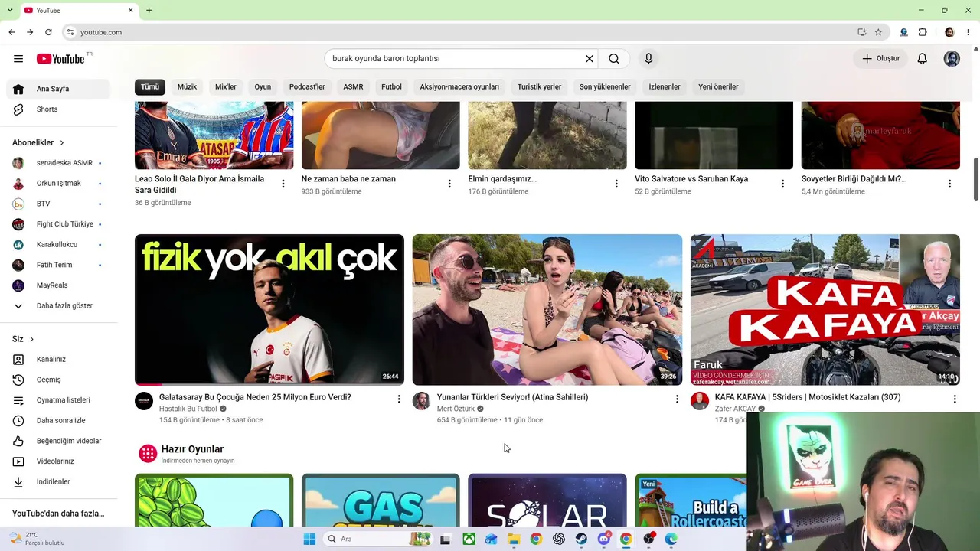
Task: Open the YouTube hamburger guide menu
Action: (18, 58)
